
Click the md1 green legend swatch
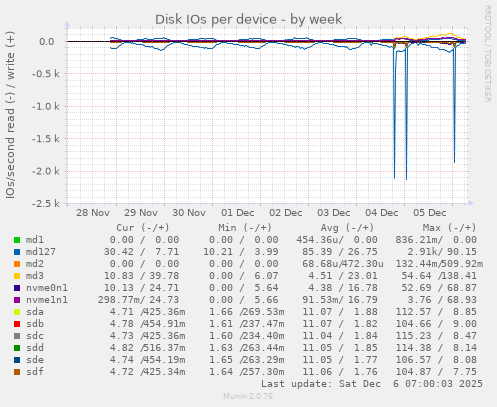coord(17,240)
